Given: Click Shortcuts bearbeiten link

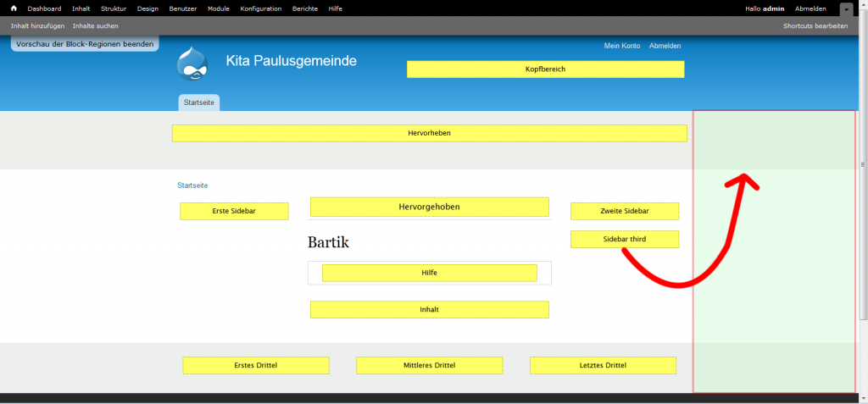Looking at the screenshot, I should [x=815, y=26].
